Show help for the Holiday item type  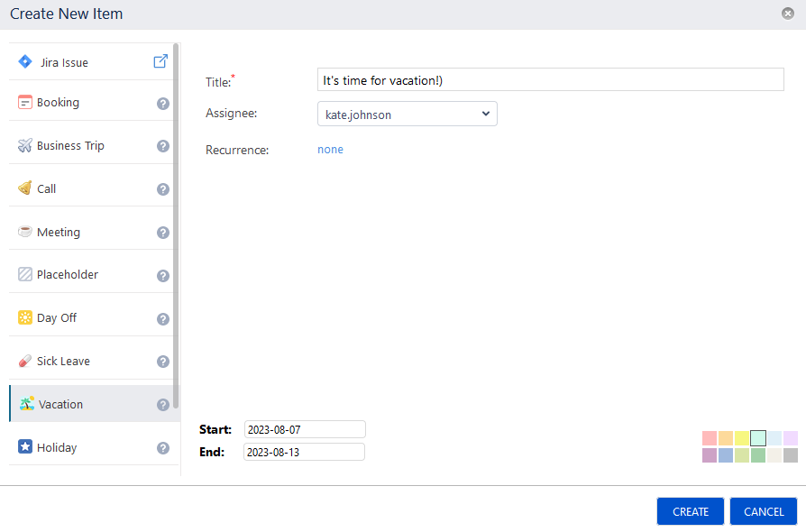[x=162, y=446]
